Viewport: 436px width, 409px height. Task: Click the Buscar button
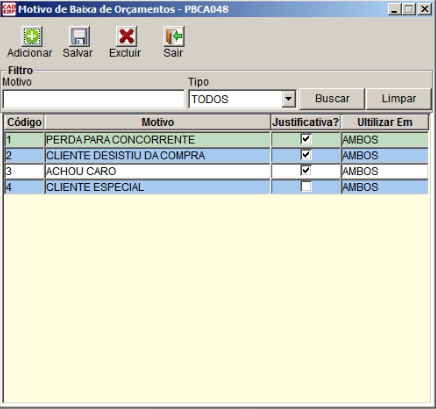point(332,99)
